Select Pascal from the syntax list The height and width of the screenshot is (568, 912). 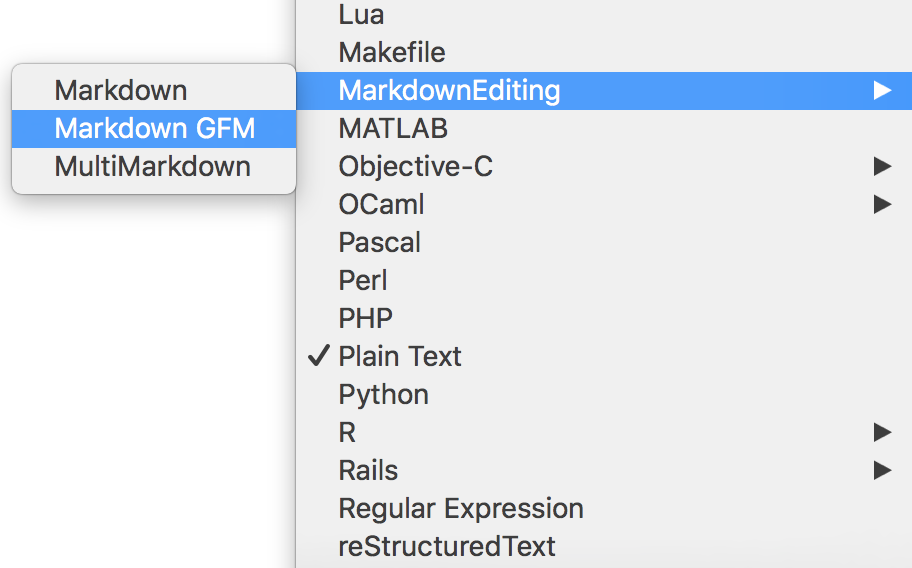pos(380,242)
